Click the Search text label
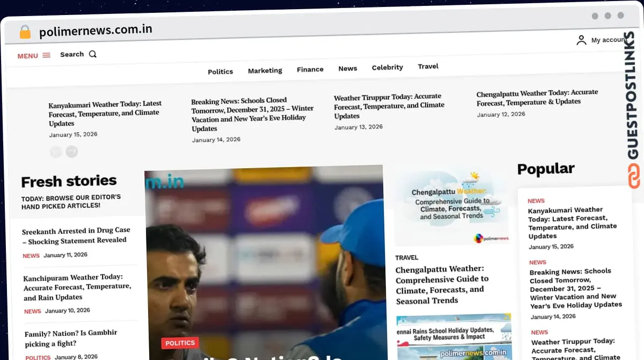Screen dimensions: 644x360 [x=72, y=54]
